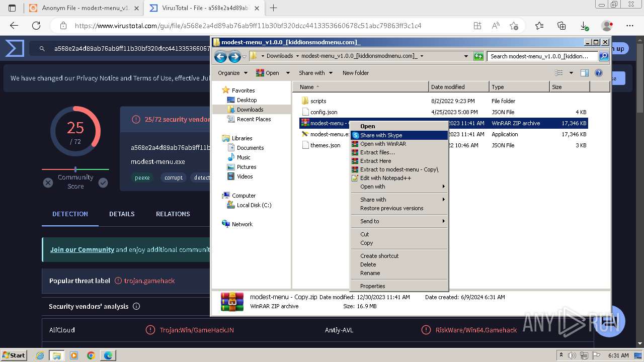The width and height of the screenshot is (644, 362).
Task: Choose Cut in context menu
Action: click(399, 234)
